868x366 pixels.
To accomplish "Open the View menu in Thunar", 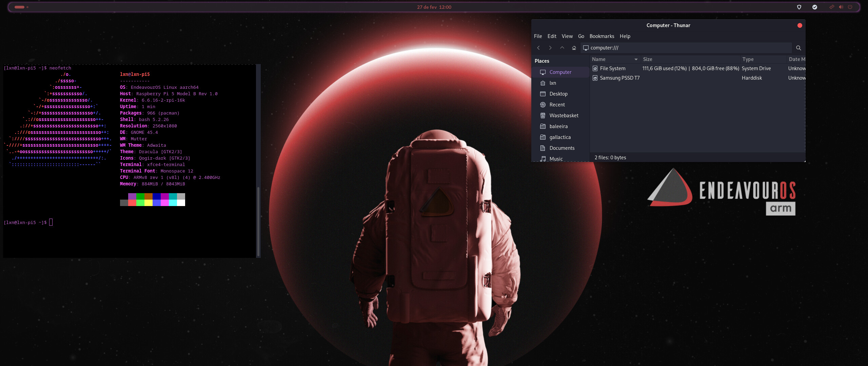I will pos(567,36).
